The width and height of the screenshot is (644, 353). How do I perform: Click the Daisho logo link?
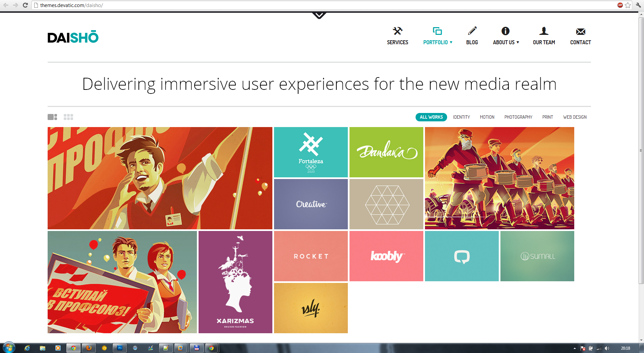coord(73,37)
